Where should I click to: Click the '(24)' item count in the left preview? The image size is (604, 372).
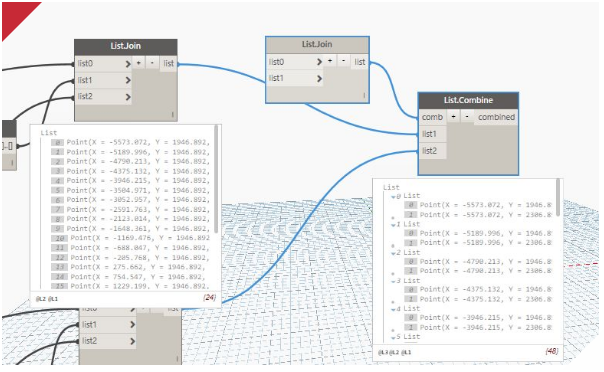[x=210, y=297]
